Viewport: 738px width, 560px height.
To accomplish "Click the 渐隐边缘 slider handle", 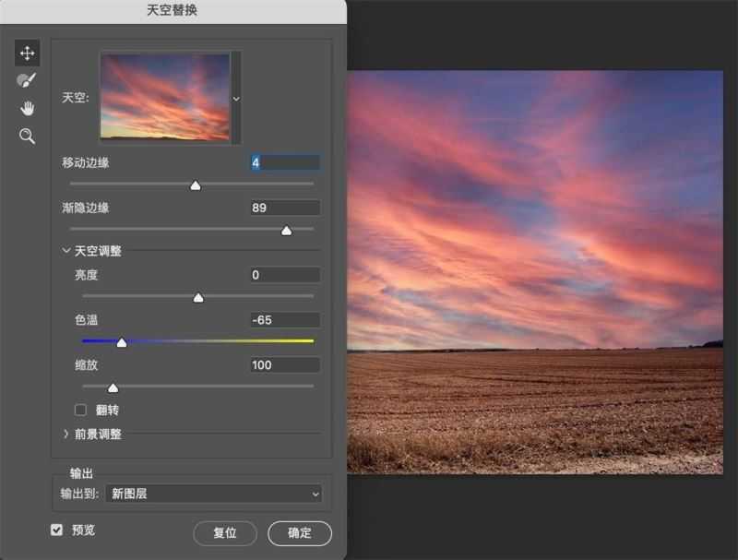I will [286, 231].
